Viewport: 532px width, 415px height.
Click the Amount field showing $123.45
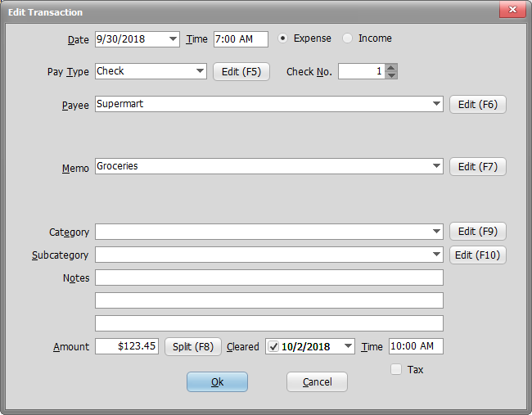click(127, 346)
